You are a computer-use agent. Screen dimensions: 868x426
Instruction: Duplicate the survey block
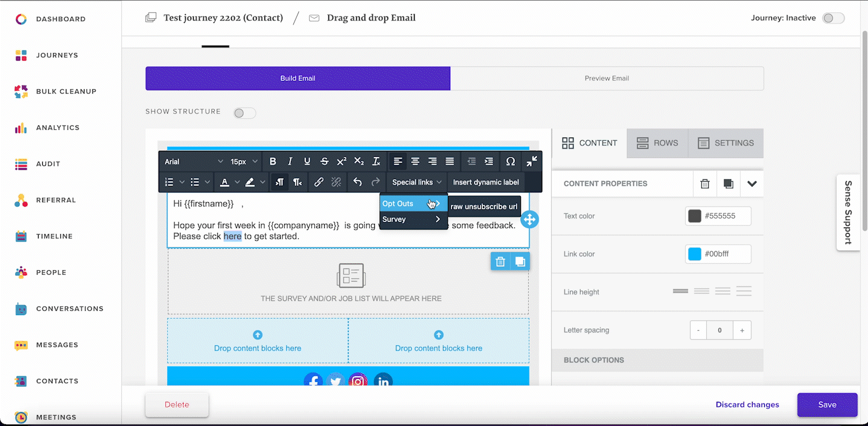(x=520, y=261)
